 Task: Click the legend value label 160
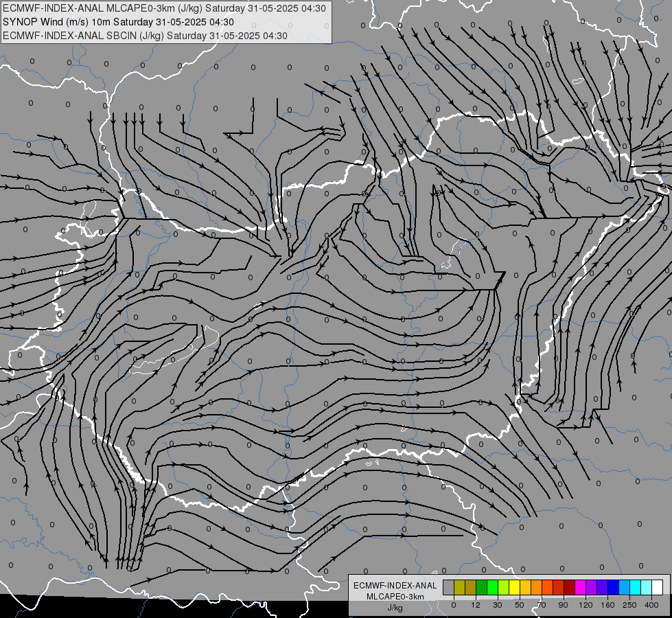pyautogui.click(x=607, y=605)
